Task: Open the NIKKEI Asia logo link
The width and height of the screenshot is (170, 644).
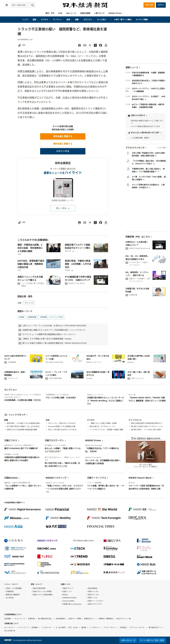Action: (13, 526)
